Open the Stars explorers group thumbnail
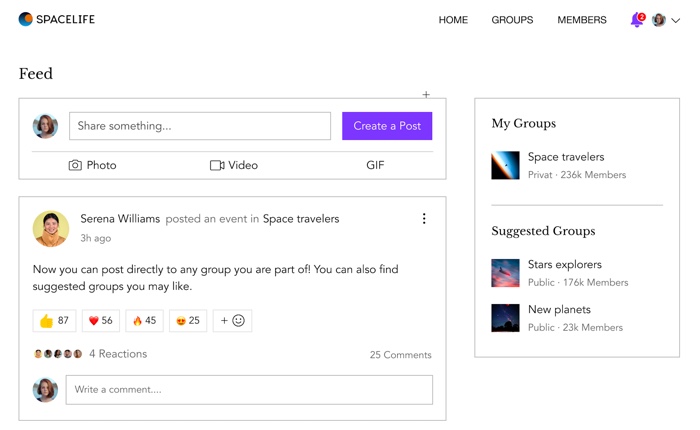This screenshot has height=430, width=700. point(505,273)
